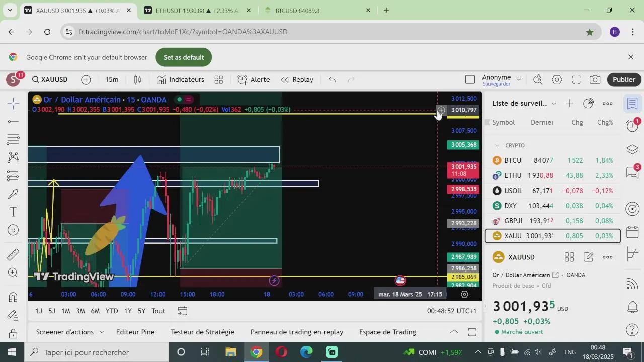Viewport: 644px width, 362px height.
Task: Open the alerts panel icon
Action: (x=633, y=126)
